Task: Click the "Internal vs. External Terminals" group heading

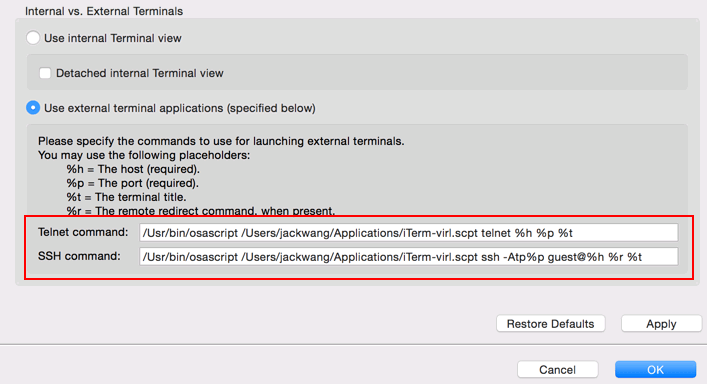Action: [104, 11]
